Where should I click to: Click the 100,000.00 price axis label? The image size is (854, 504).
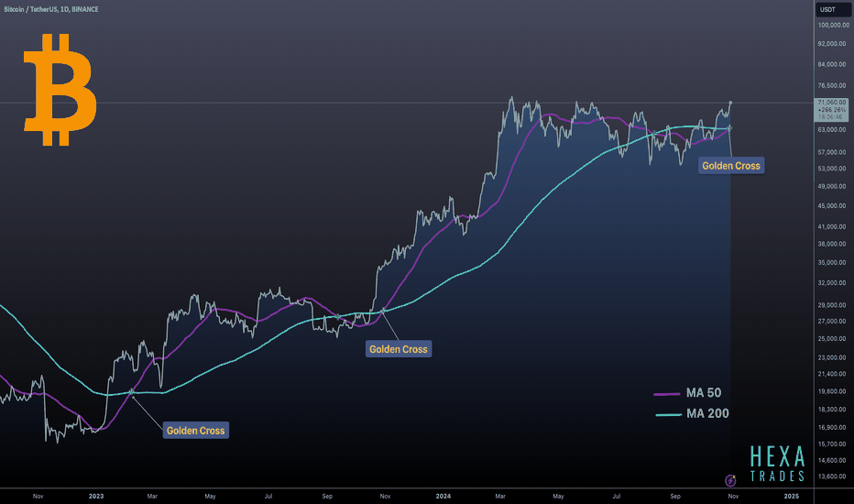[x=833, y=25]
